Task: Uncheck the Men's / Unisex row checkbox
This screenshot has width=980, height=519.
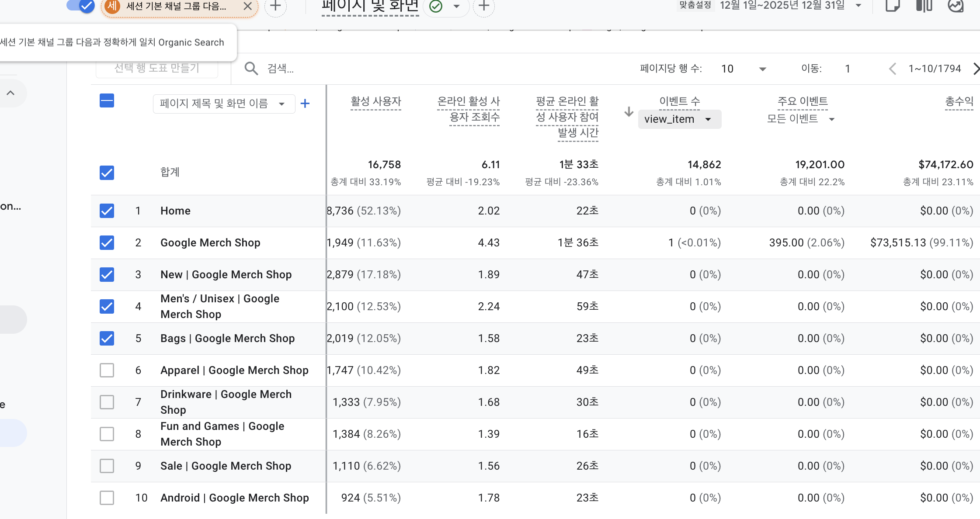Action: coord(107,306)
